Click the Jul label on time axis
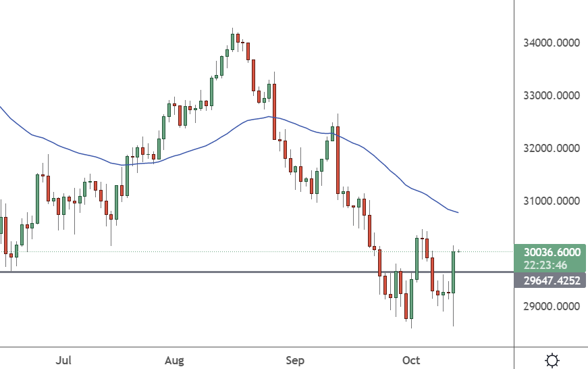Viewport: 588px width, 369px height. tap(63, 360)
